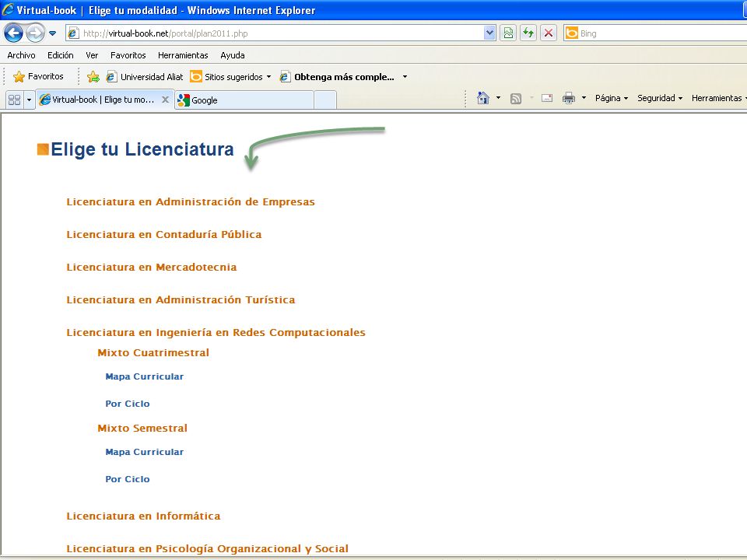Screen dimensions: 747x560
Task: Open the Herramientas command bar menu
Action: tap(718, 98)
